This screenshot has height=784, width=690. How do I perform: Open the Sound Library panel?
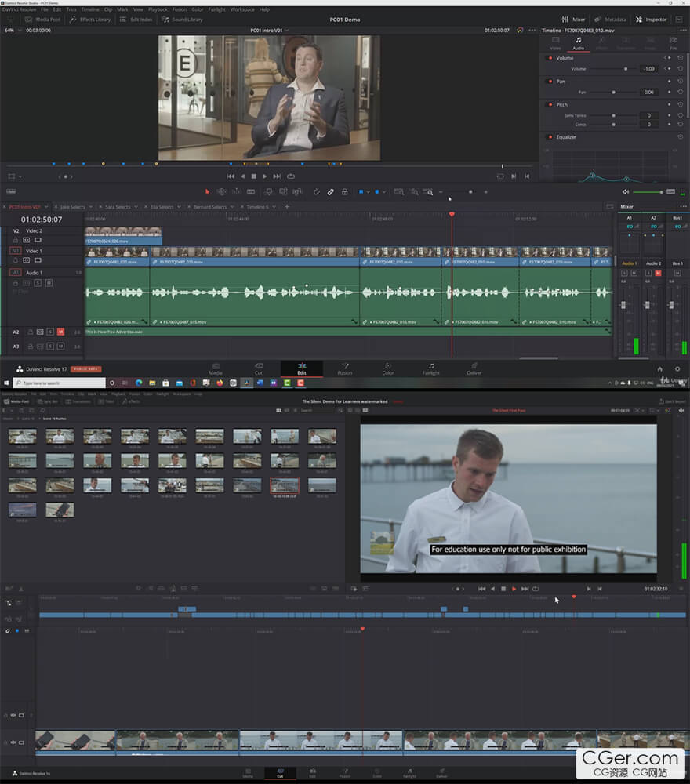tap(182, 20)
